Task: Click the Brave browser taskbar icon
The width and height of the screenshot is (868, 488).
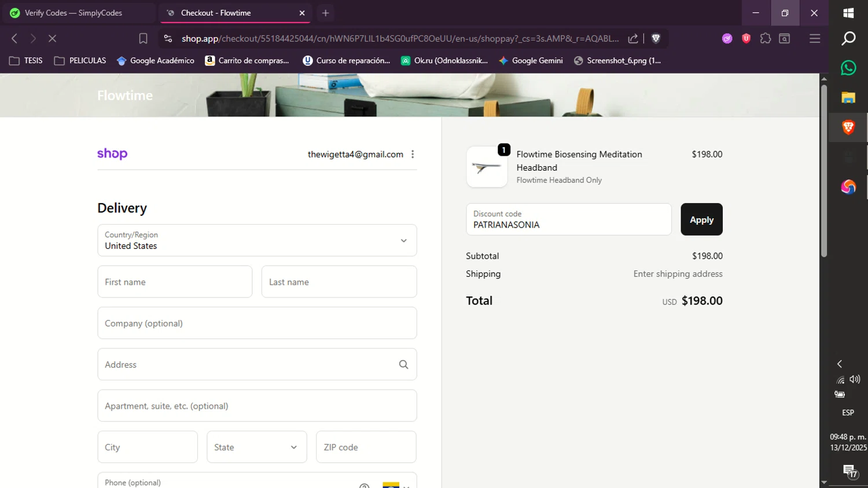Action: [x=848, y=127]
